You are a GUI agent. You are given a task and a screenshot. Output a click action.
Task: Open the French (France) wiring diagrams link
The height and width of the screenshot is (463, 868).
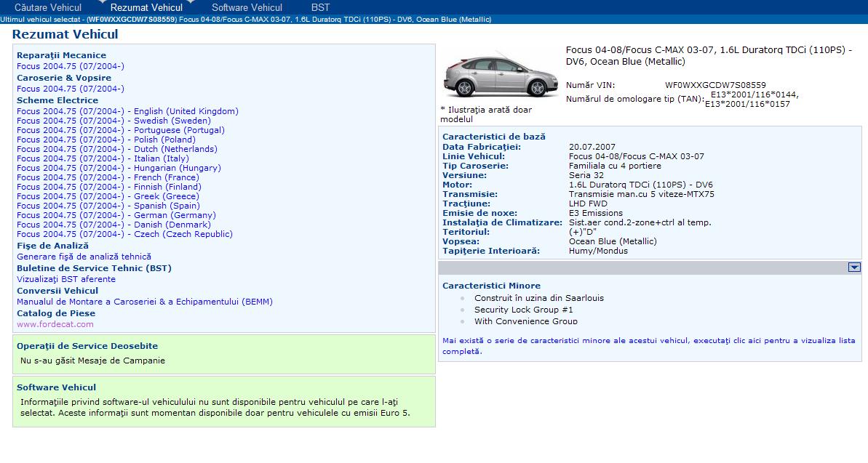tap(108, 177)
